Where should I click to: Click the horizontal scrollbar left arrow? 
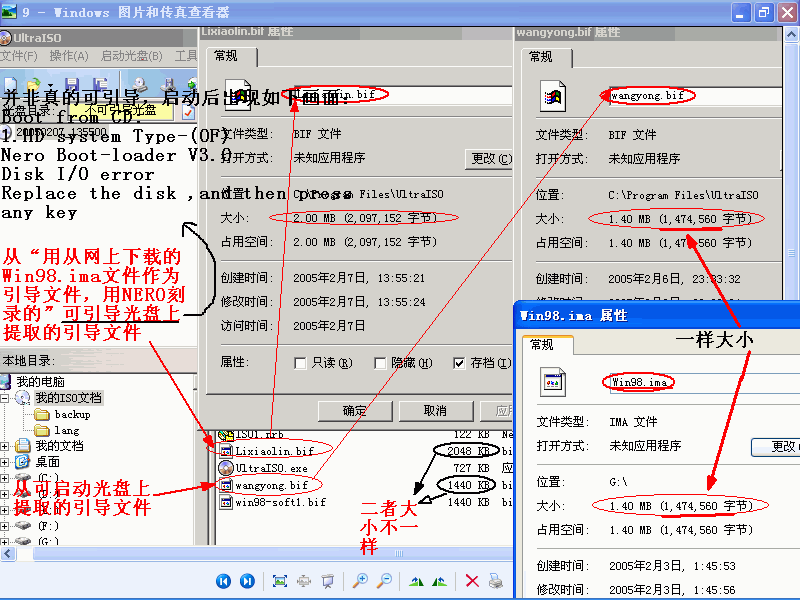point(7,553)
